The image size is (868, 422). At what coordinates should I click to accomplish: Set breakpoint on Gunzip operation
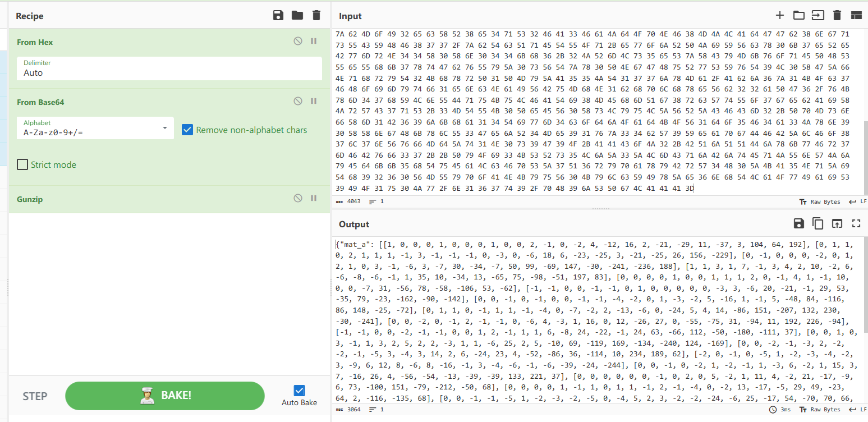click(x=314, y=198)
